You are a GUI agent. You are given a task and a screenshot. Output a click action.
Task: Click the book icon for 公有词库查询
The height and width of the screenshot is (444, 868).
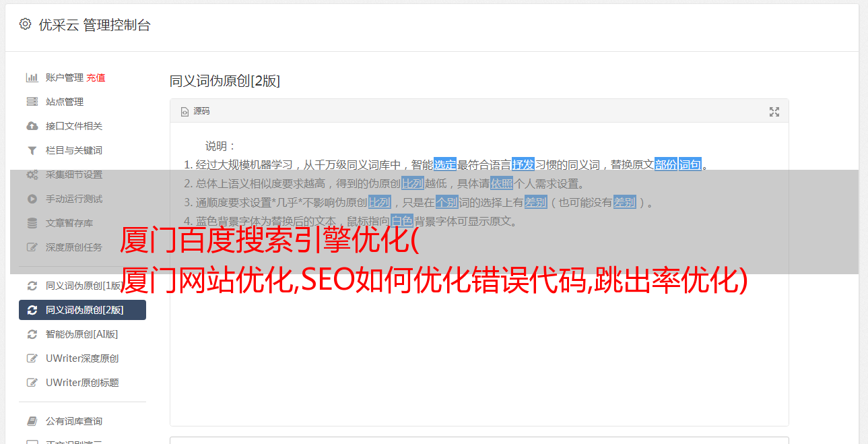coord(32,421)
